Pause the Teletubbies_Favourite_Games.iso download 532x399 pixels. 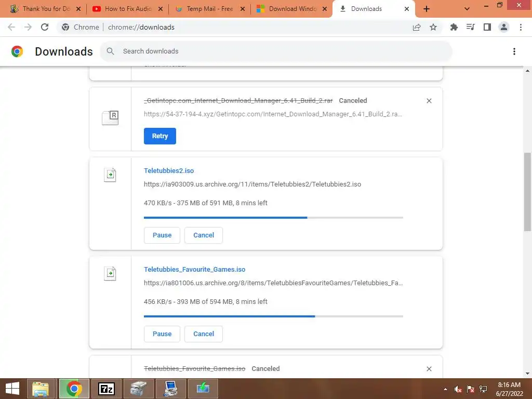pyautogui.click(x=162, y=334)
